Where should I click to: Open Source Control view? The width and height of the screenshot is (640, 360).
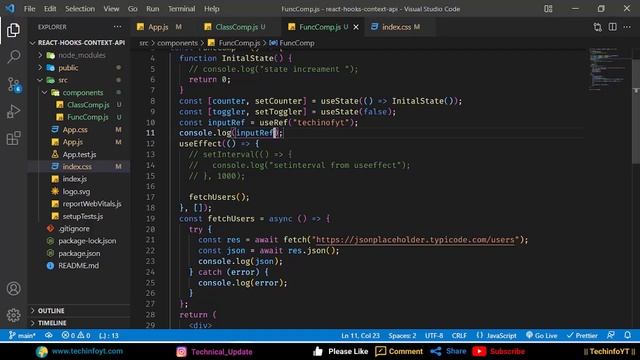[x=13, y=84]
